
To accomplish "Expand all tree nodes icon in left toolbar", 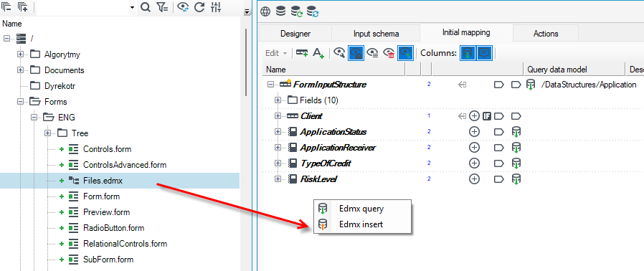I will click(22, 7).
